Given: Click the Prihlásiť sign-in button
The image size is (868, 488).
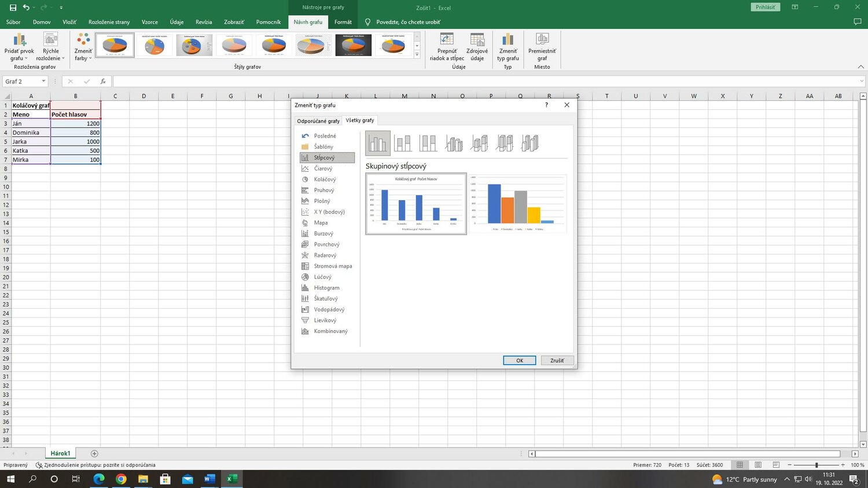Looking at the screenshot, I should tap(765, 7).
